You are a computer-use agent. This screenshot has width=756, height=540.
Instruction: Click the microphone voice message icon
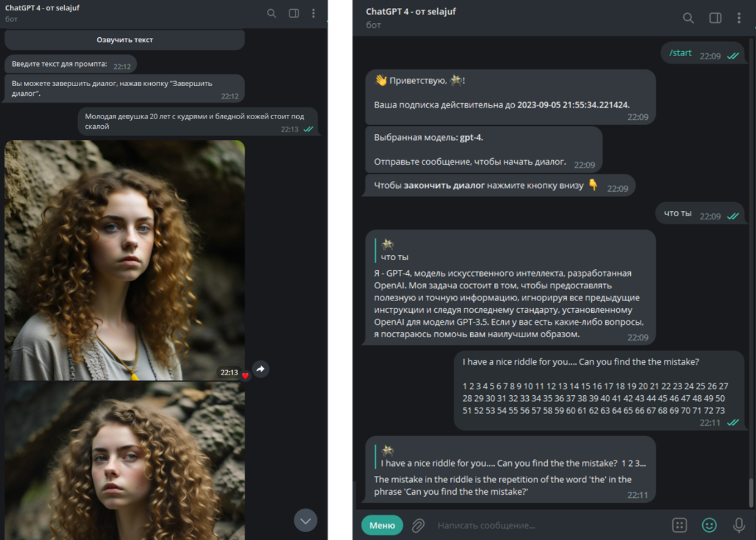click(x=739, y=525)
